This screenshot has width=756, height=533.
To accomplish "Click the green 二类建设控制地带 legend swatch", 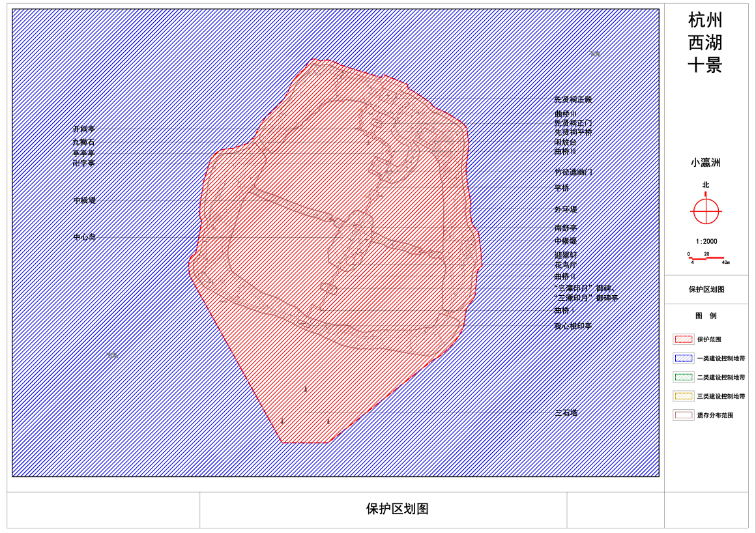I will click(x=683, y=377).
